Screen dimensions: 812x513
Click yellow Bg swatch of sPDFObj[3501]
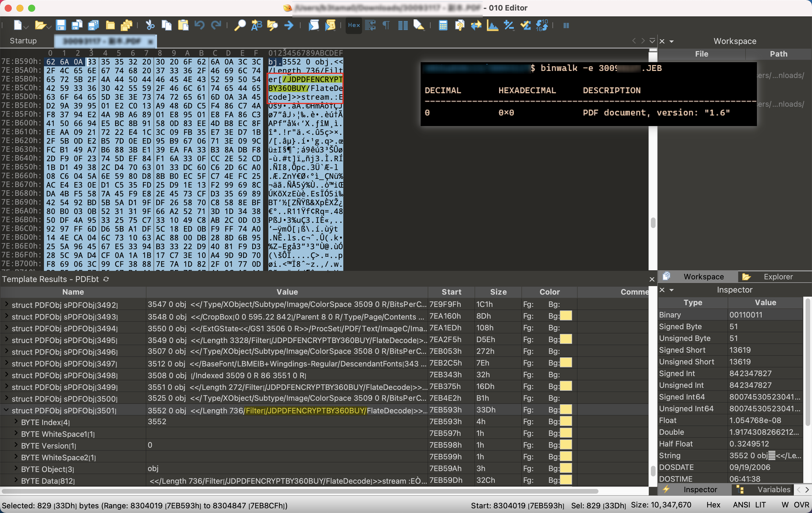click(x=566, y=410)
